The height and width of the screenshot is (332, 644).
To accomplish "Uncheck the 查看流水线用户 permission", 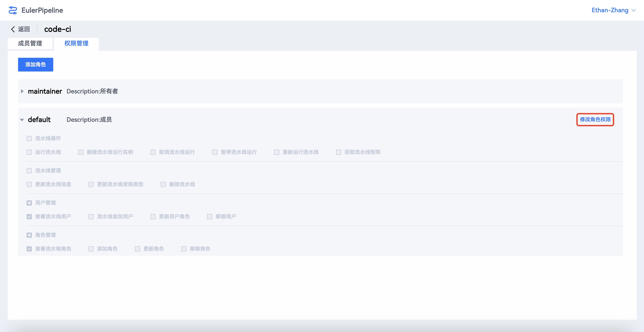I will point(29,216).
